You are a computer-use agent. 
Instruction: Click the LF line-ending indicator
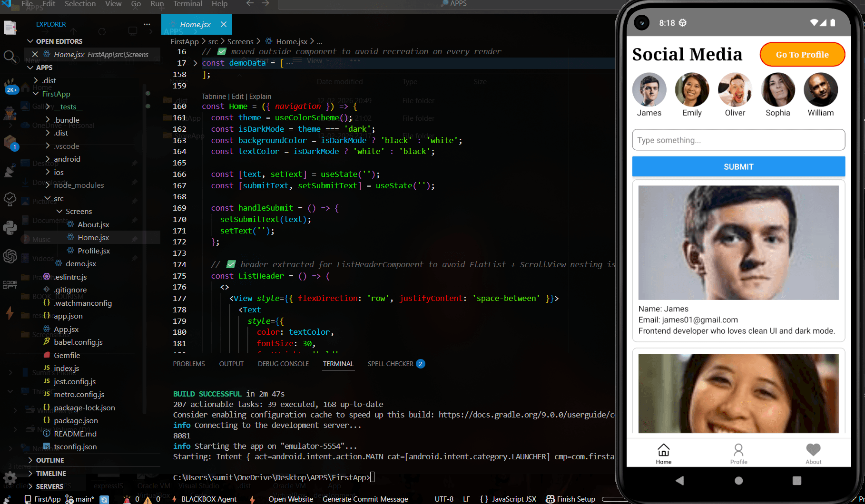pyautogui.click(x=466, y=499)
